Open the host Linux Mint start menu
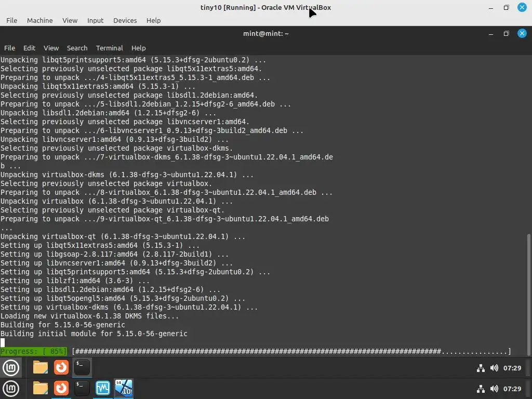Image resolution: width=532 pixels, height=399 pixels. [11, 389]
